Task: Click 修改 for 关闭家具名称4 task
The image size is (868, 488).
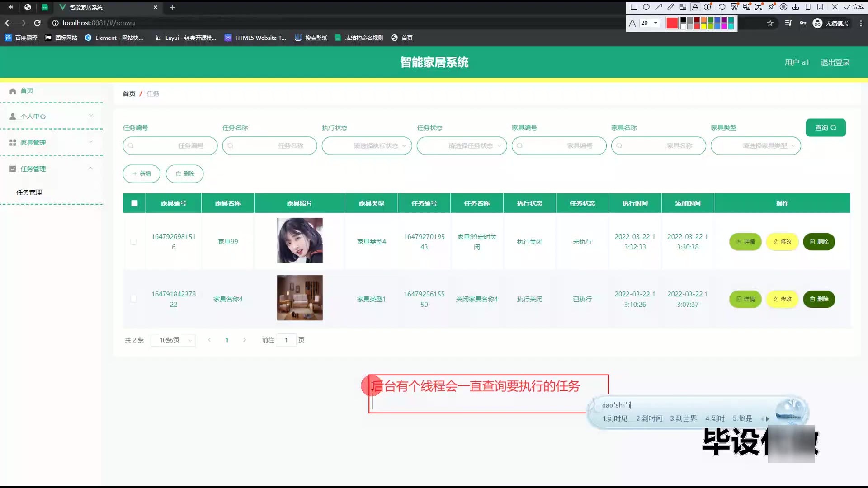Action: (x=782, y=299)
